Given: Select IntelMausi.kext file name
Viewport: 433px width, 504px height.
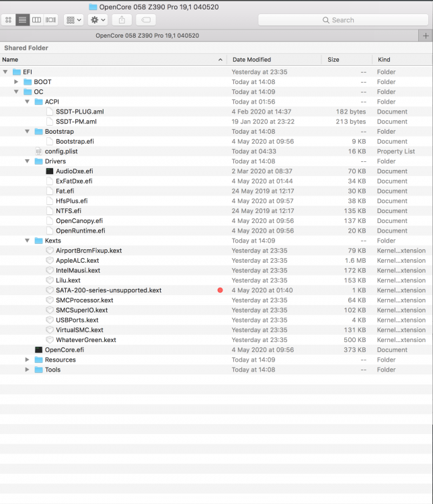Looking at the screenshot, I should [x=78, y=271].
